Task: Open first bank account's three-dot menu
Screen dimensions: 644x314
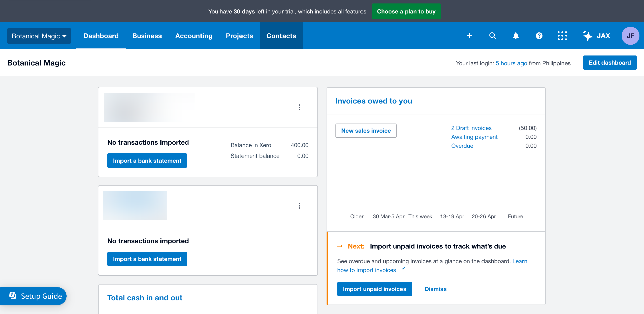Action: click(x=299, y=107)
